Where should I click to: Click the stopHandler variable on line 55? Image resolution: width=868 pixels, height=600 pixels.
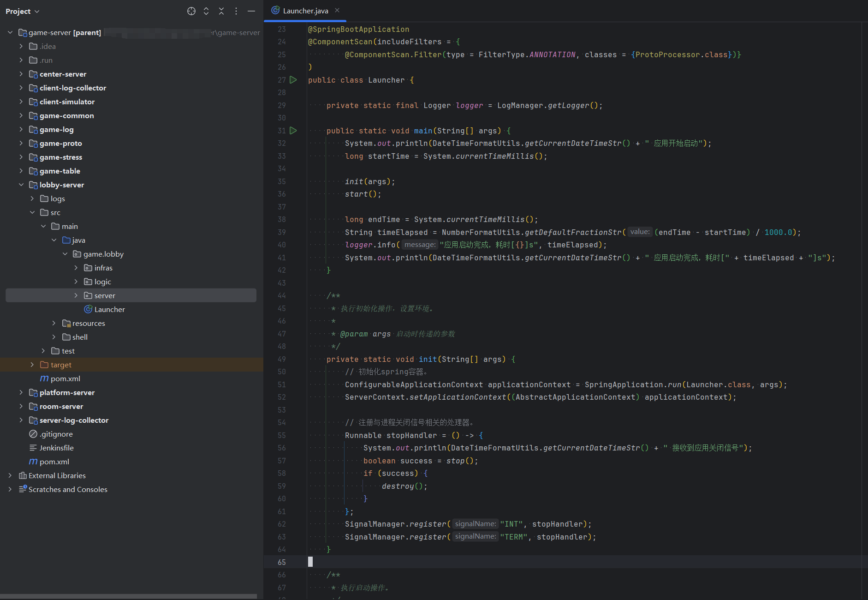click(x=411, y=435)
